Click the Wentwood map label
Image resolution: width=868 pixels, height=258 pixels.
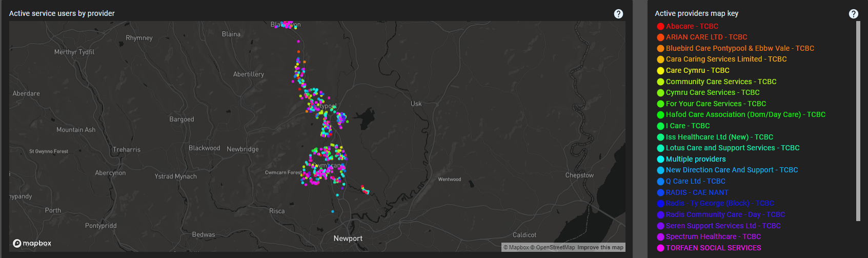(449, 180)
